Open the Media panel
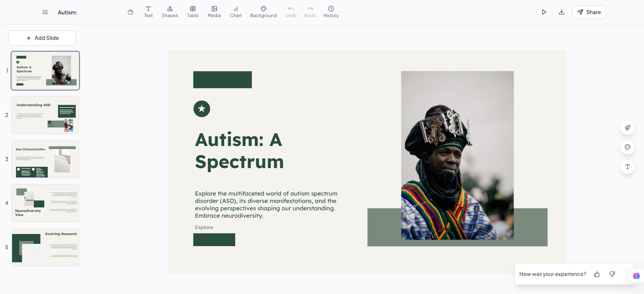644x294 pixels. (x=214, y=12)
